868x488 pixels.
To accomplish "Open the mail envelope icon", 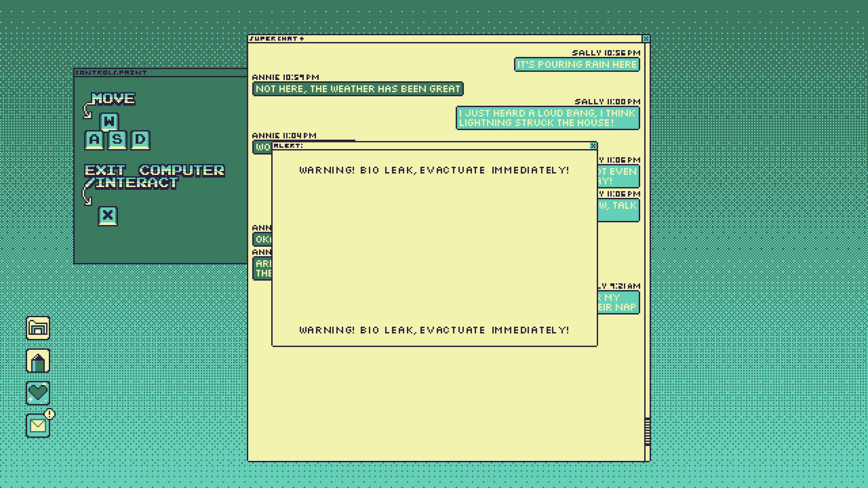I will tap(38, 426).
